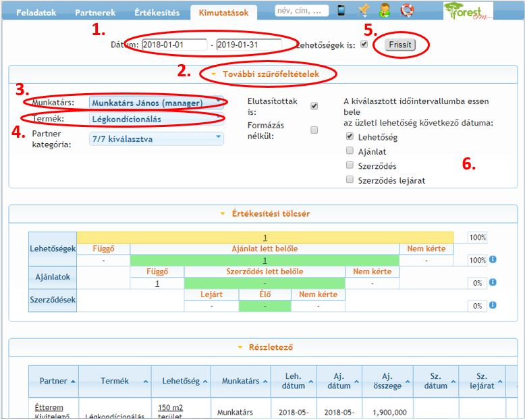Click the pushpin icon in header
Image resolution: width=525 pixels, height=420 pixels.
[364, 10]
